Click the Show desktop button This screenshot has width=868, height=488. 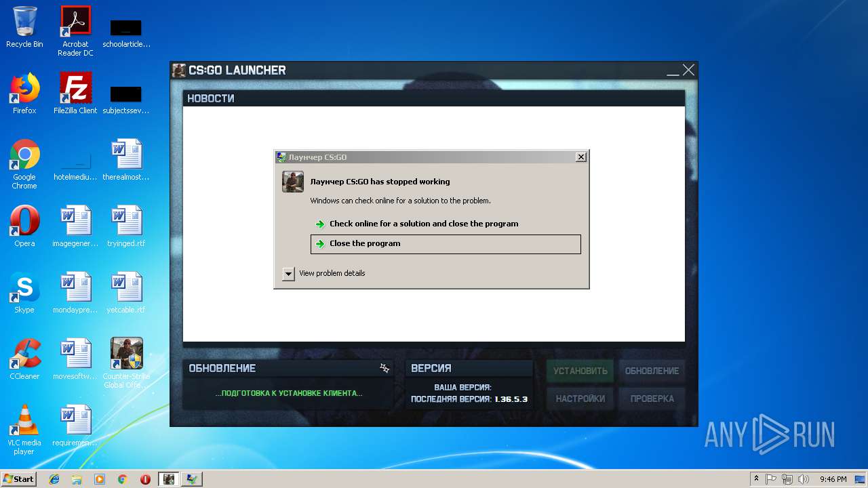point(861,479)
